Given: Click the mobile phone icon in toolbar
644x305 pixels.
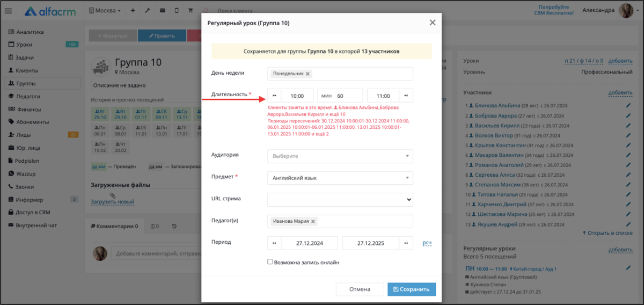Looking at the screenshot, I should [177, 11].
